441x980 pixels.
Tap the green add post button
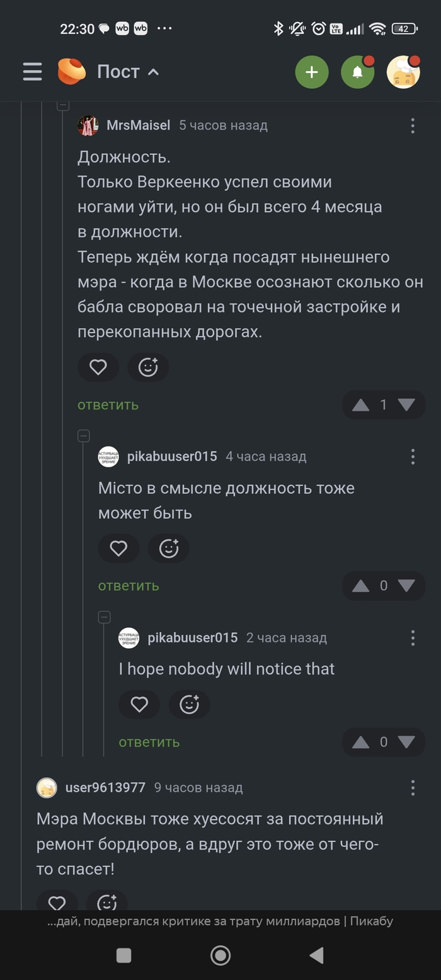click(312, 72)
